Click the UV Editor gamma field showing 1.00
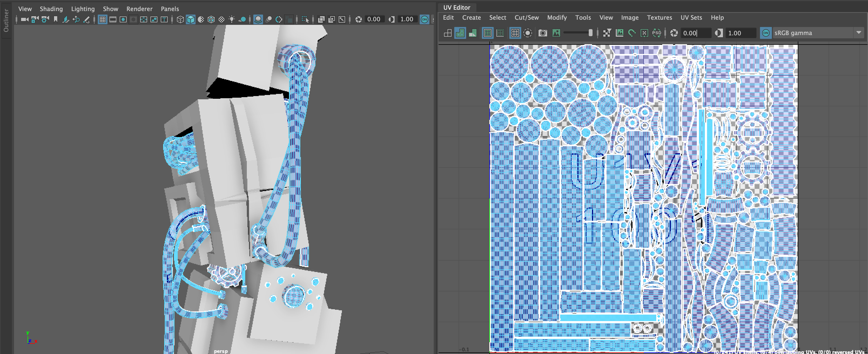Viewport: 868px width, 354px height. [740, 33]
